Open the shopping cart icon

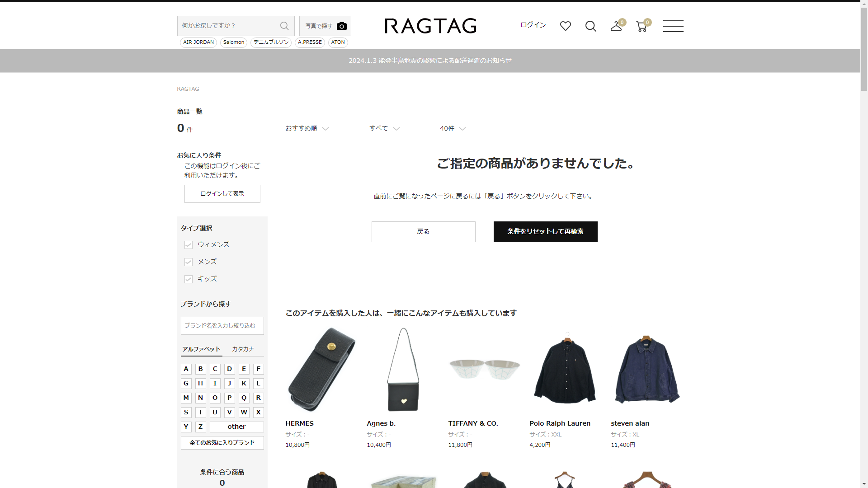(x=641, y=26)
